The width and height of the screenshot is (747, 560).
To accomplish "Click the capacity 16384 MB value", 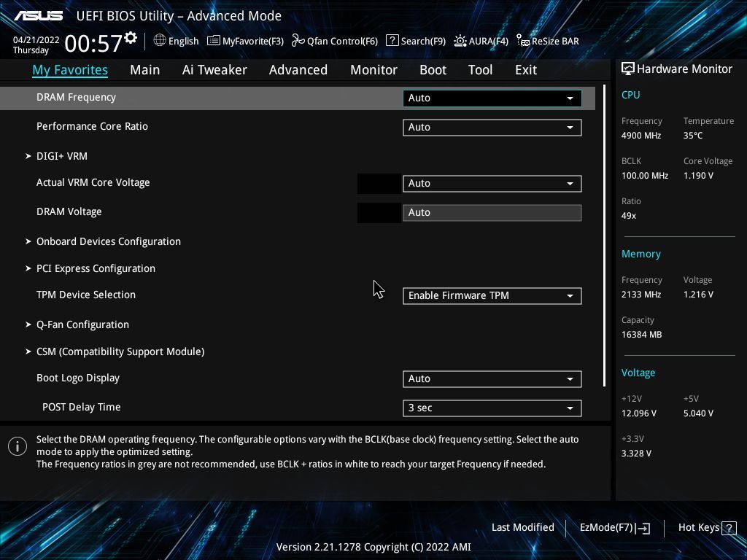I will click(x=642, y=335).
